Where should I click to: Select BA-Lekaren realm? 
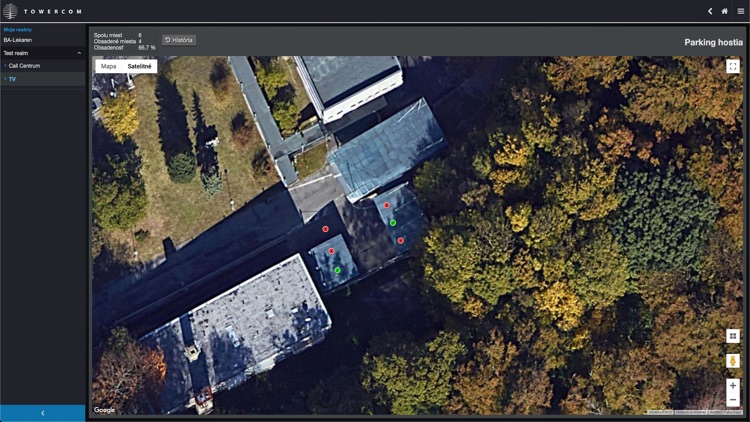tap(18, 40)
